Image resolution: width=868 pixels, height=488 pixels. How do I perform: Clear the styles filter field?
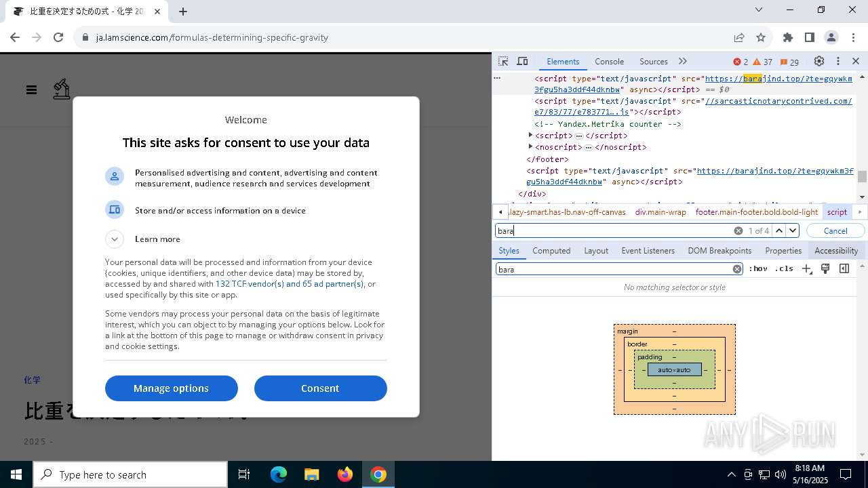pos(737,269)
